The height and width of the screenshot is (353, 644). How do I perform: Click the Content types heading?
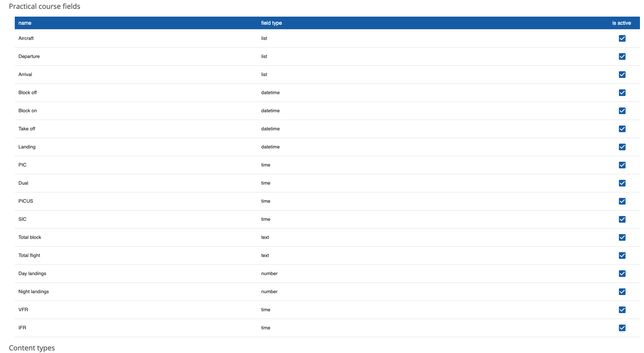click(x=32, y=348)
